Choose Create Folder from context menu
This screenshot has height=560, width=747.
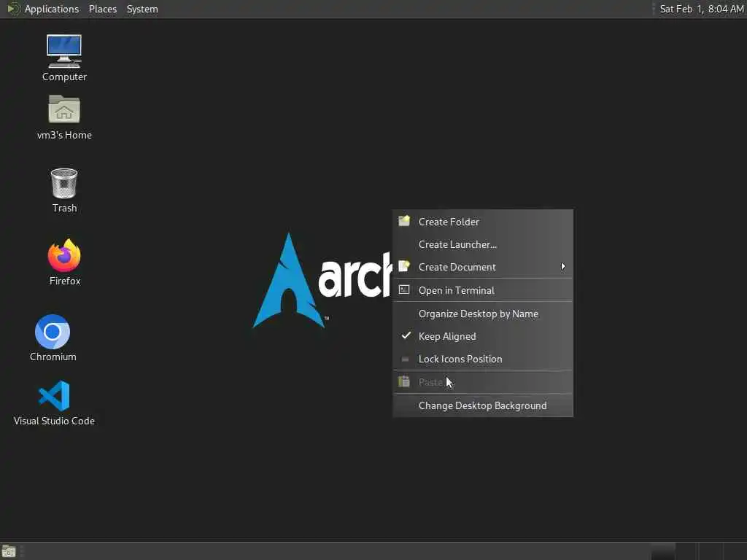coord(483,222)
